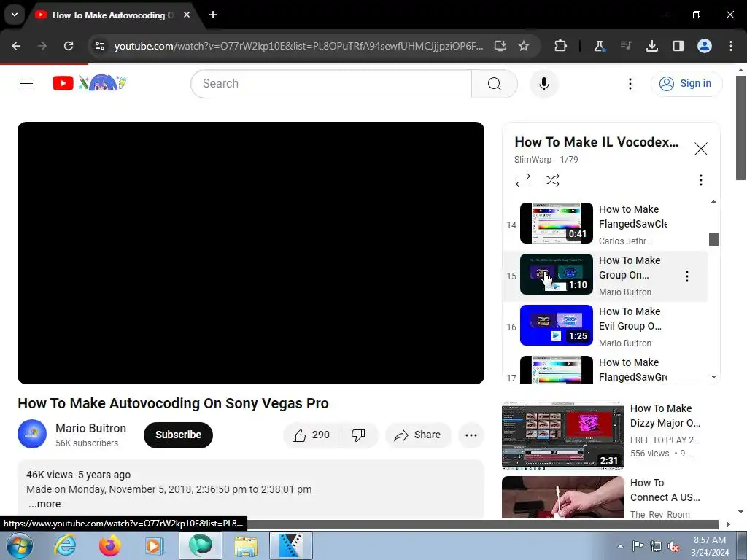This screenshot has width=747, height=560.
Task: Open Mario Buitron channel name link
Action: tap(90, 428)
